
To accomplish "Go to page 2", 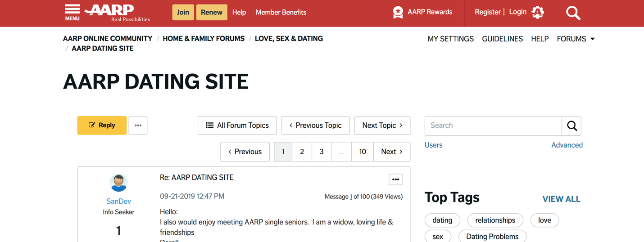I will coord(302,152).
